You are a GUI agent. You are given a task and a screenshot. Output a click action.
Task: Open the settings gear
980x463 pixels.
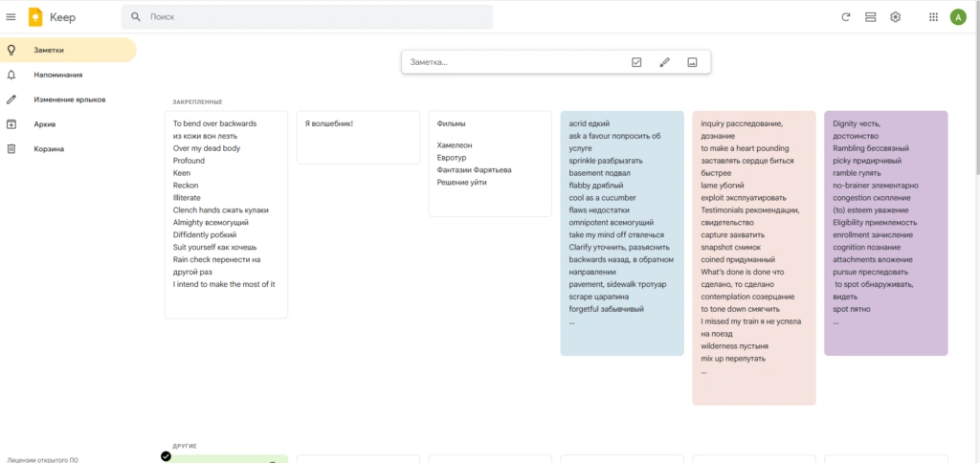click(x=895, y=17)
